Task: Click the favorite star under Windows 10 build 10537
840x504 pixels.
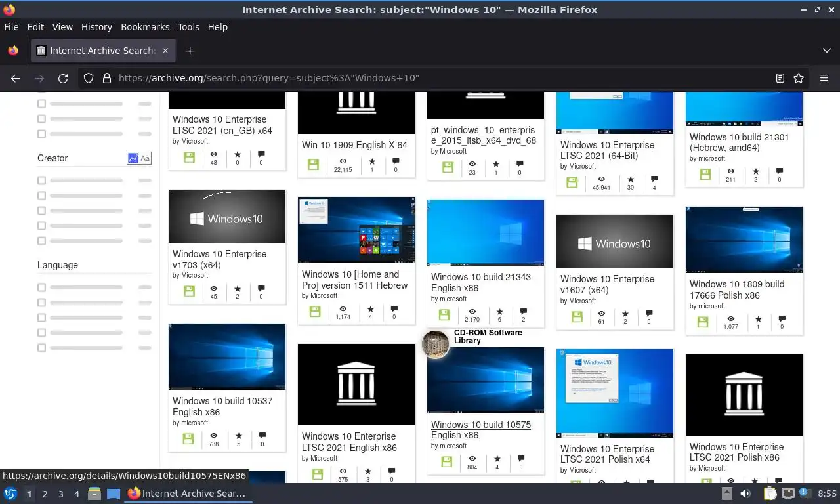Action: click(x=238, y=435)
